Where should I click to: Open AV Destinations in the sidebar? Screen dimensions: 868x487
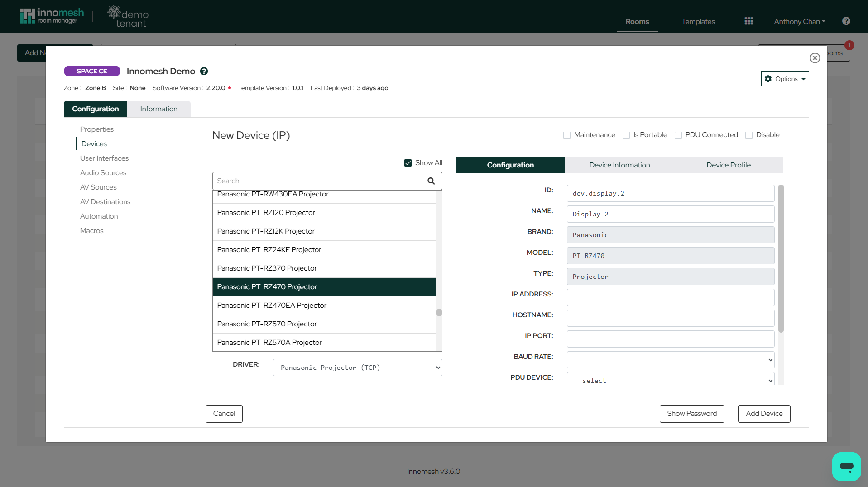[105, 202]
